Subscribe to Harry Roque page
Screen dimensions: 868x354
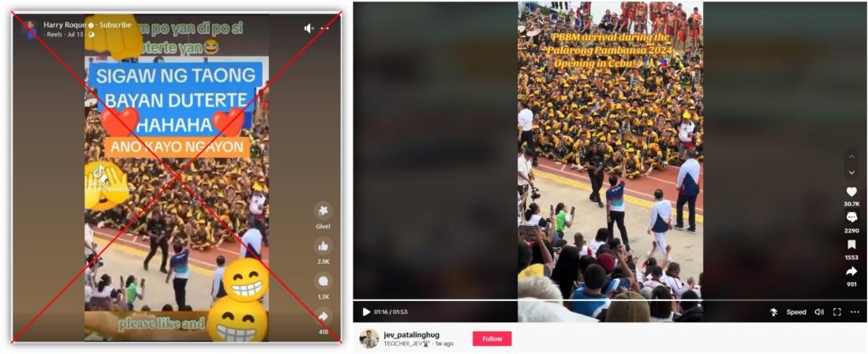coord(115,25)
